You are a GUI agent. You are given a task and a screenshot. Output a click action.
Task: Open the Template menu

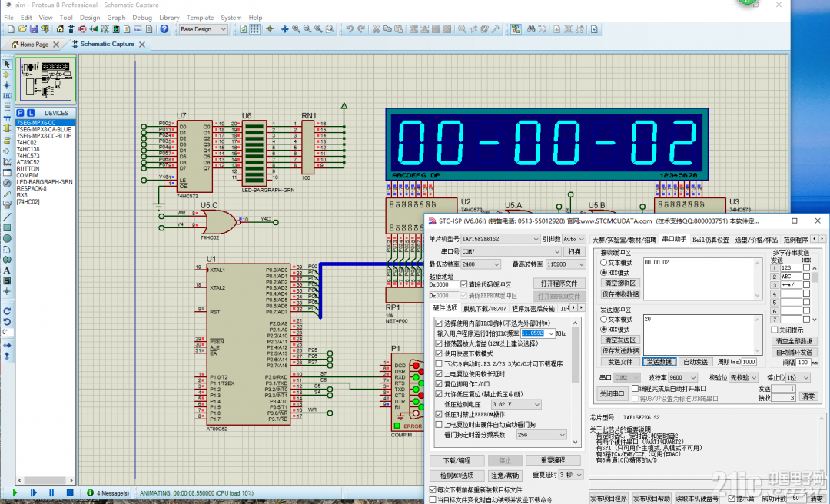pyautogui.click(x=200, y=18)
